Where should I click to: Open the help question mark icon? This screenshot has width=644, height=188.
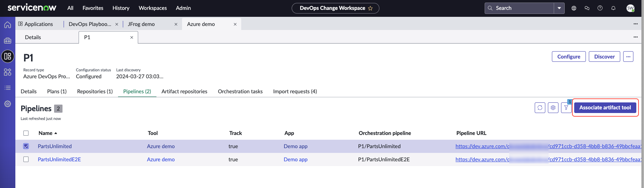click(x=600, y=8)
